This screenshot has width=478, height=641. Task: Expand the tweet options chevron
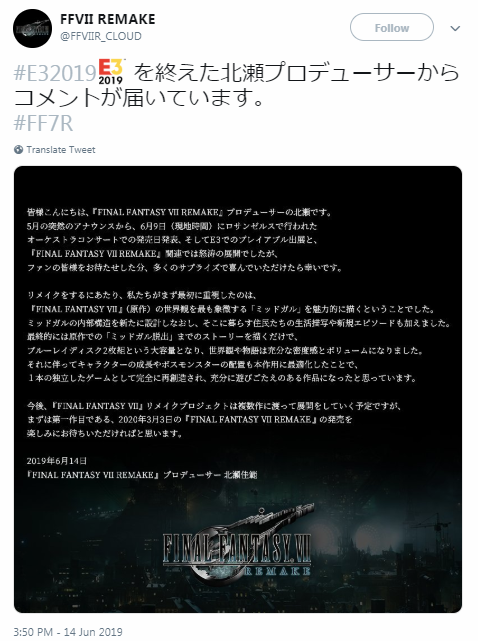point(455,28)
